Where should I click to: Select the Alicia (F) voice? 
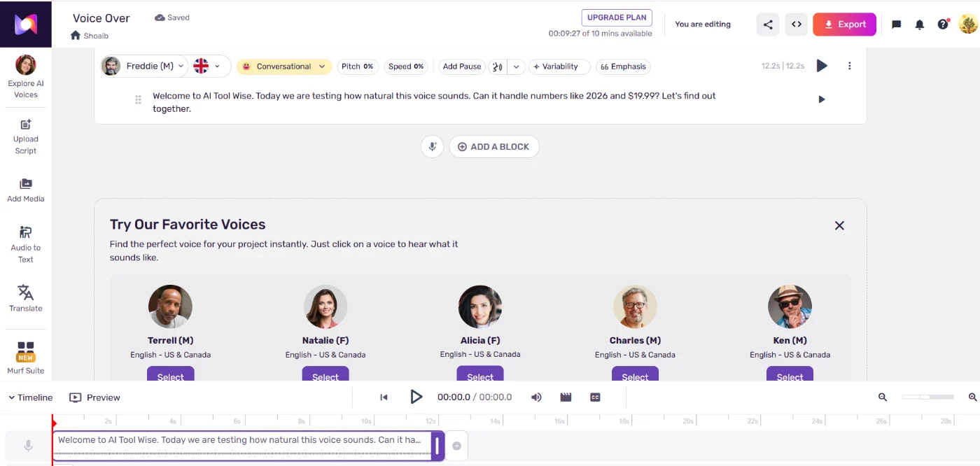coord(480,374)
